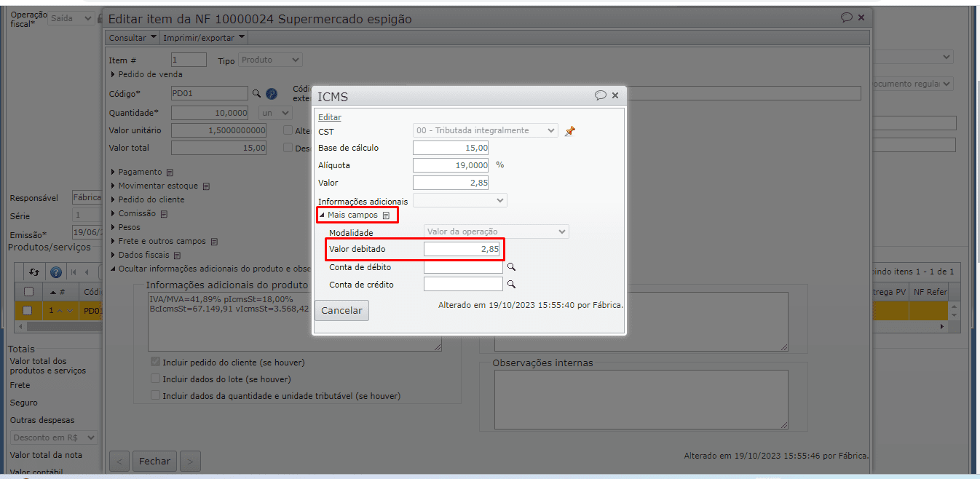The width and height of the screenshot is (980, 479).
Task: Click the magnifier next to Conta de débito
Action: click(511, 267)
